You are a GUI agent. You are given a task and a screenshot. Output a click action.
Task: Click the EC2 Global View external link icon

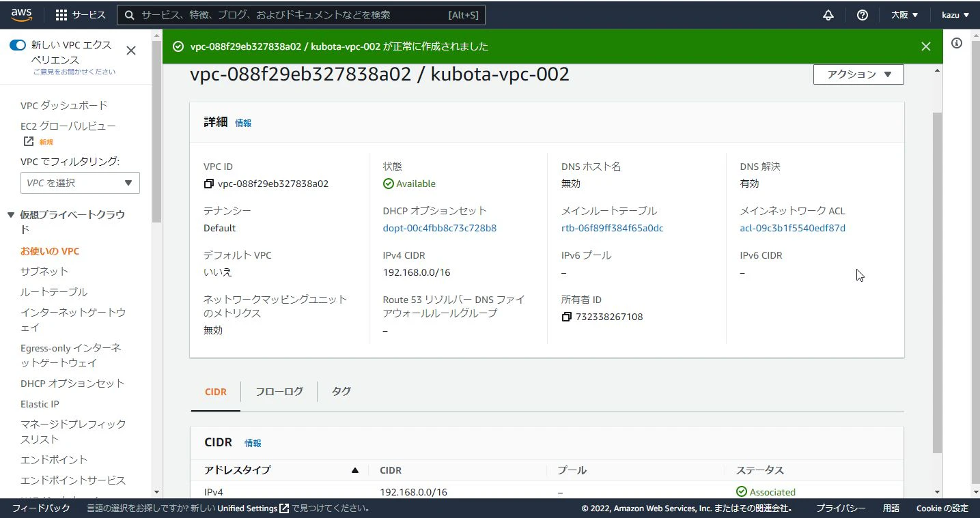[x=29, y=141]
